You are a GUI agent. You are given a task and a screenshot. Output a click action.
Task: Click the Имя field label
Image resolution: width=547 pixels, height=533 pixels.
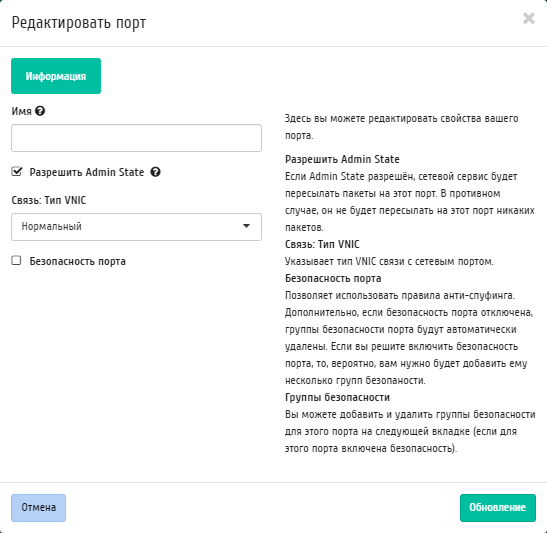[x=21, y=111]
